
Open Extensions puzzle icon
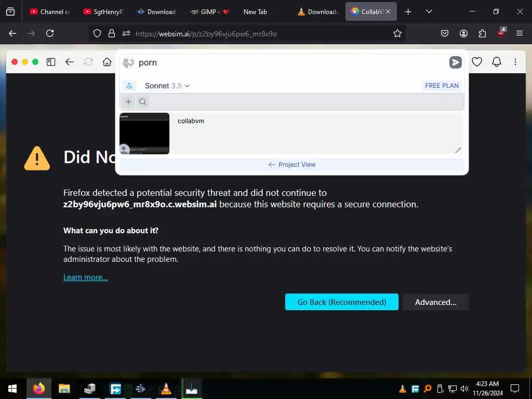coord(482,33)
